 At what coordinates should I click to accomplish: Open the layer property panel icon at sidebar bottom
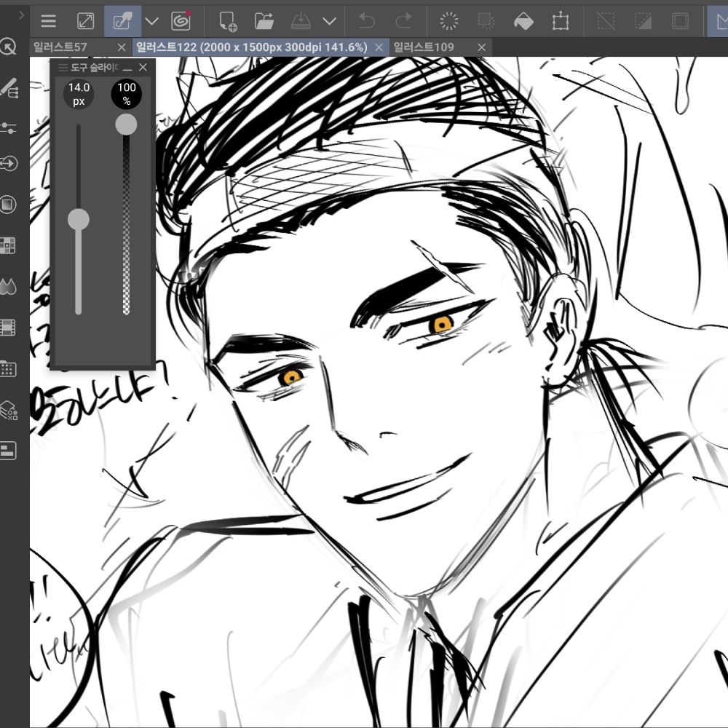click(x=8, y=451)
